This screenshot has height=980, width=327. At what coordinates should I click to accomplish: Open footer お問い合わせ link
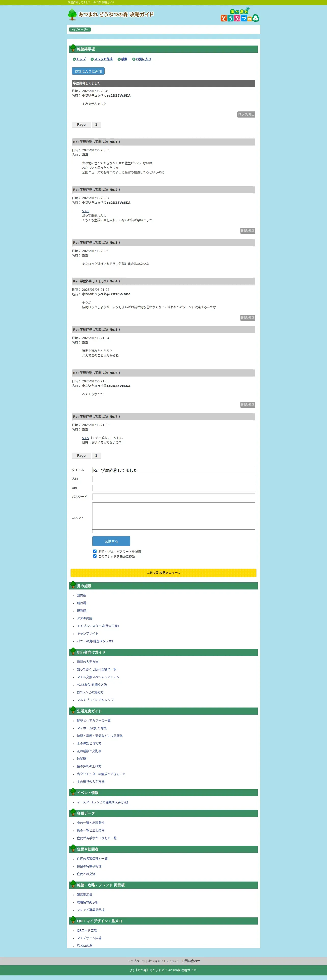(191, 961)
